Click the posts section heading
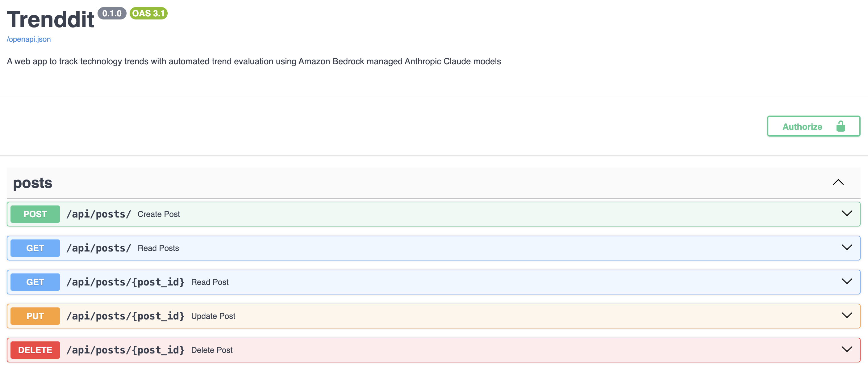This screenshot has height=372, width=868. click(33, 183)
